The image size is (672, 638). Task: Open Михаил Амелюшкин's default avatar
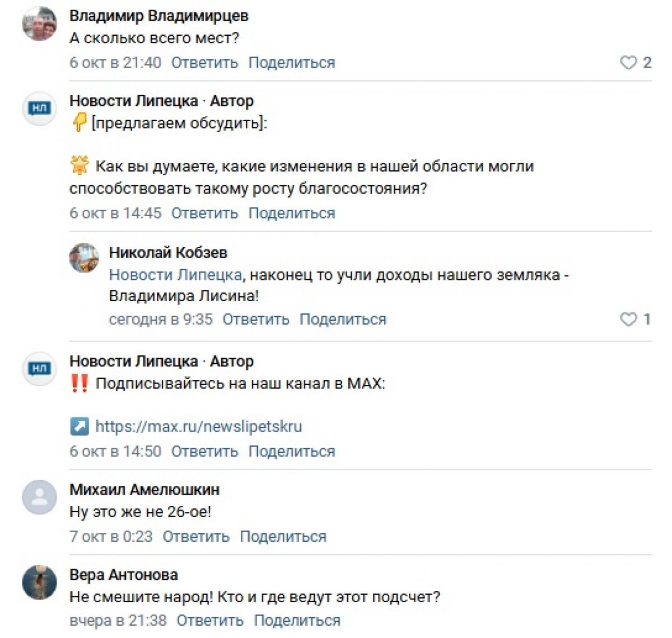(x=39, y=497)
